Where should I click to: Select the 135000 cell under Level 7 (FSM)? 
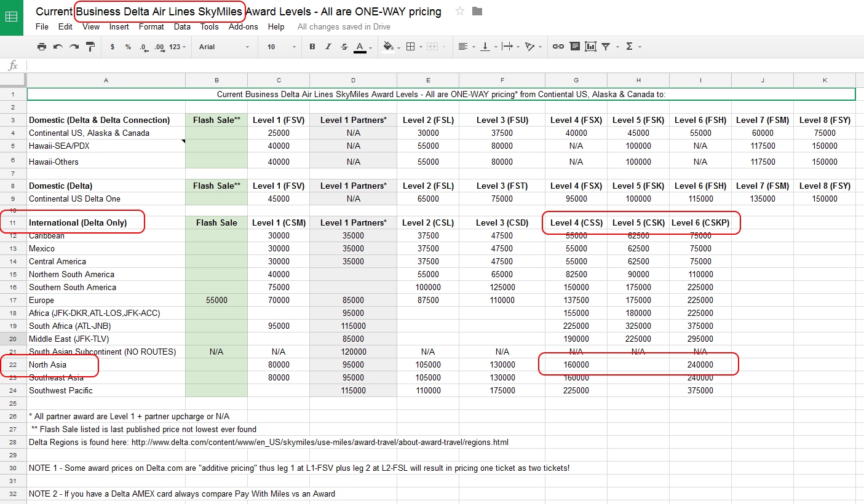[763, 199]
